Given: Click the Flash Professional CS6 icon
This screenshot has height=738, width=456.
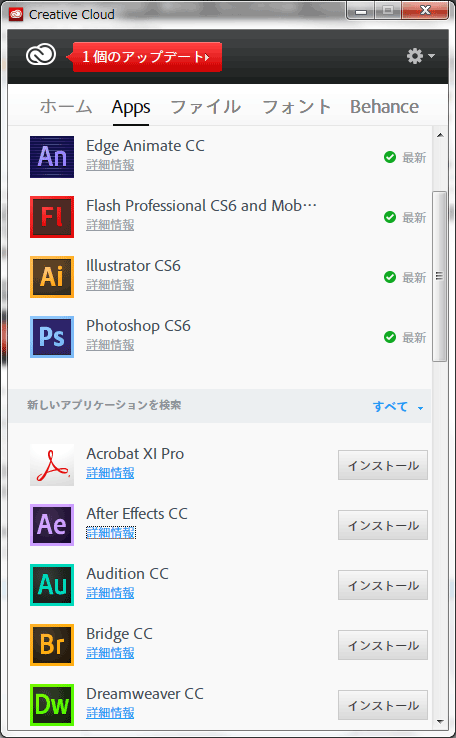Looking at the screenshot, I should pyautogui.click(x=52, y=217).
